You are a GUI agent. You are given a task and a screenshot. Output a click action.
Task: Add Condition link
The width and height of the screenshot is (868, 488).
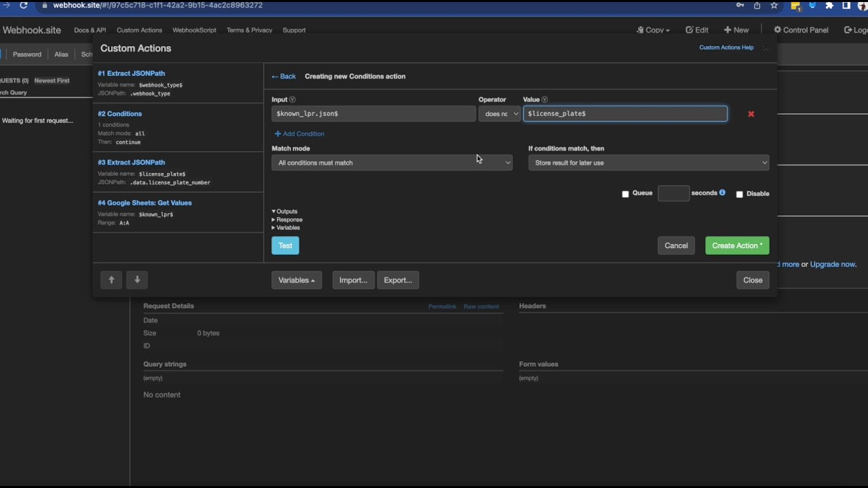(x=299, y=134)
